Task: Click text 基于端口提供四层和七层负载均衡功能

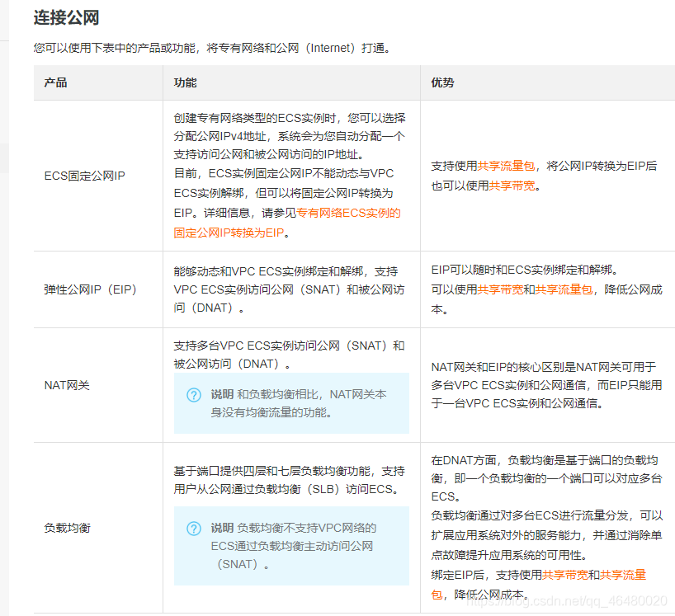Action: [271, 471]
